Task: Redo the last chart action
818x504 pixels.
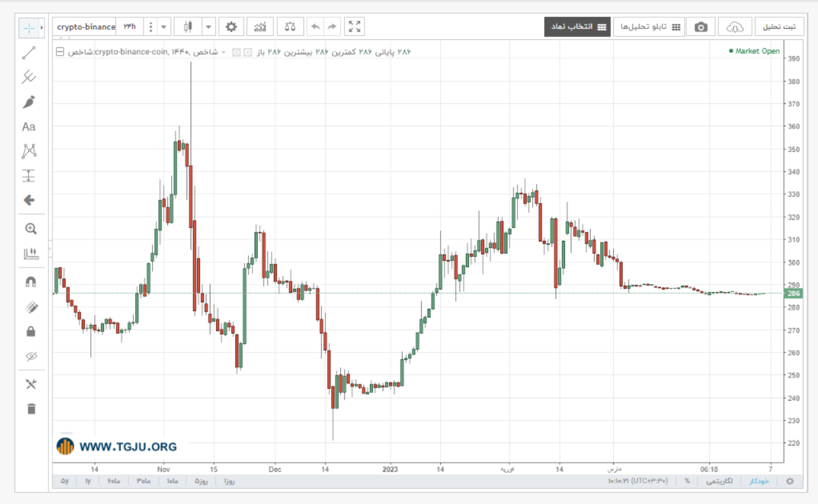Action: (332, 27)
